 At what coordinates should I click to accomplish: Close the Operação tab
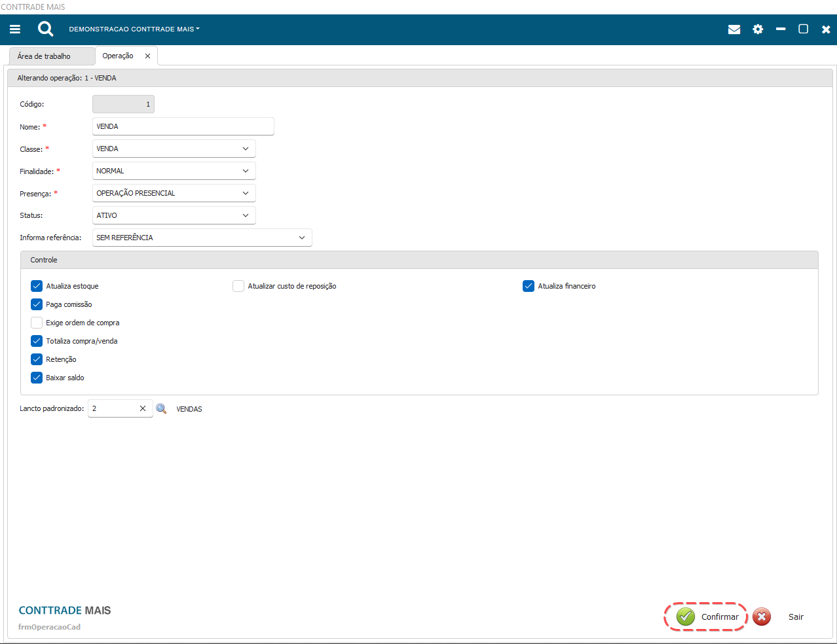147,56
